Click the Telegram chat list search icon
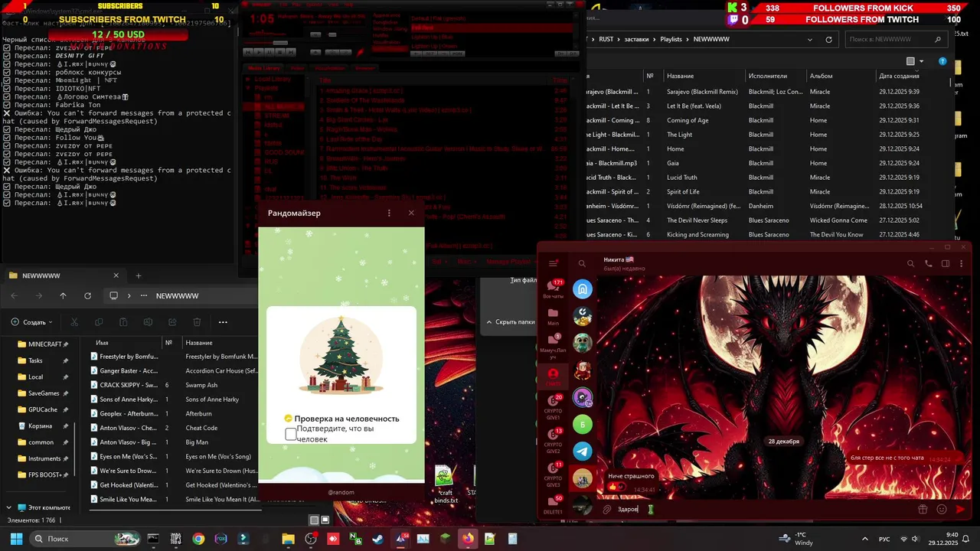980x551 pixels. point(582,263)
